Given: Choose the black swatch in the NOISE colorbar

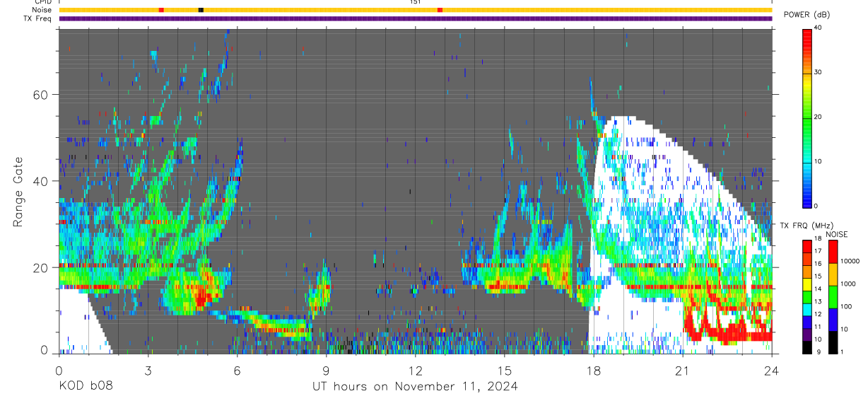Looking at the screenshot, I should [x=833, y=341].
